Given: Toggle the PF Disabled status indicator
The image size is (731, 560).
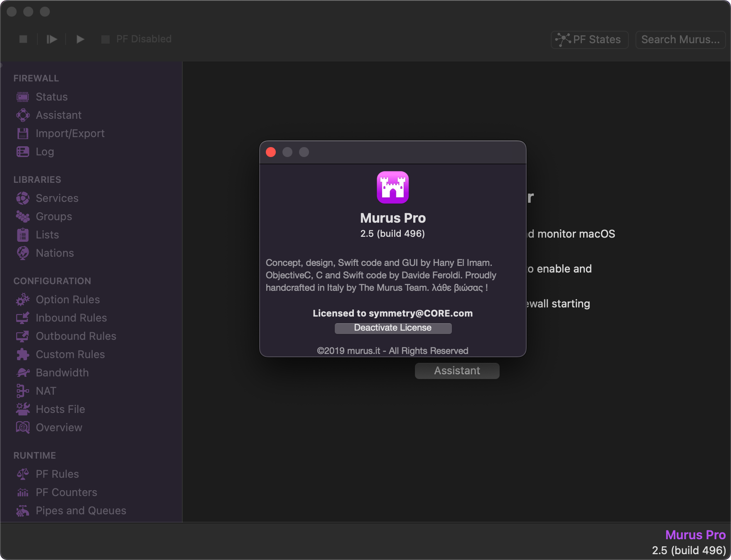Looking at the screenshot, I should [x=105, y=39].
